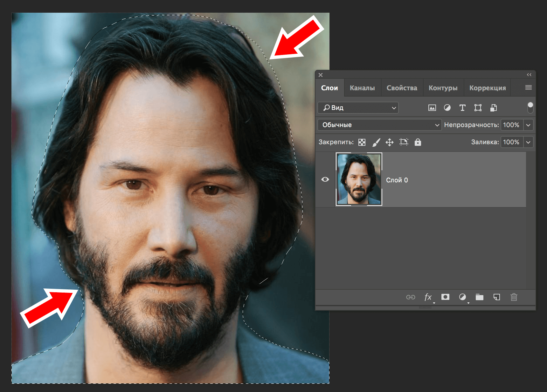Hide layer Слой 0 with eye icon
The height and width of the screenshot is (392, 547).
pos(325,179)
